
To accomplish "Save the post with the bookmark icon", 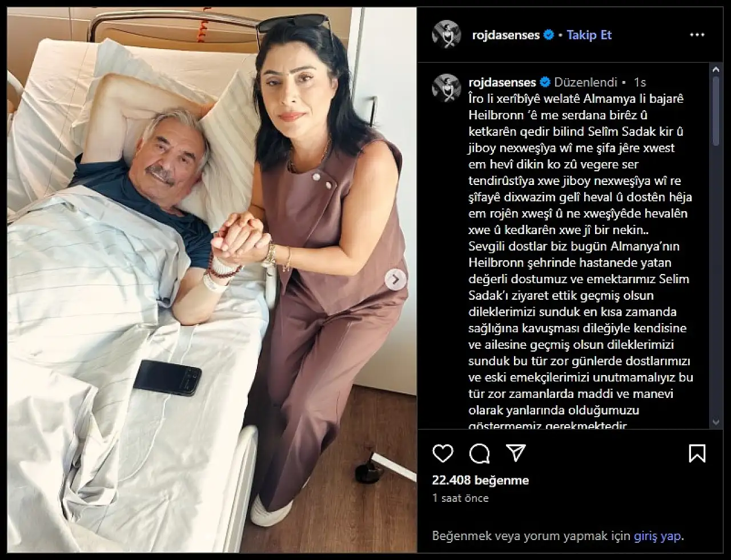I will click(697, 454).
